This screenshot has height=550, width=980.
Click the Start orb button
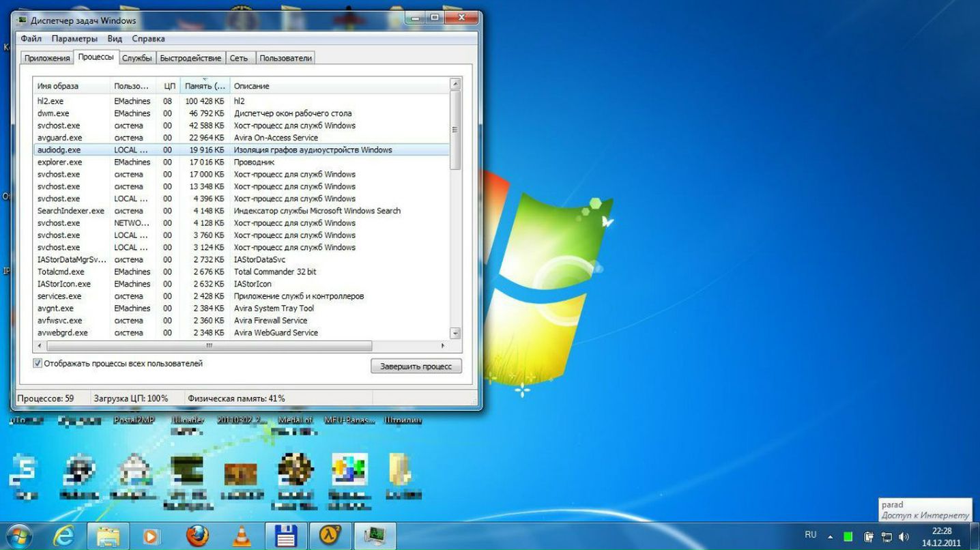19,536
